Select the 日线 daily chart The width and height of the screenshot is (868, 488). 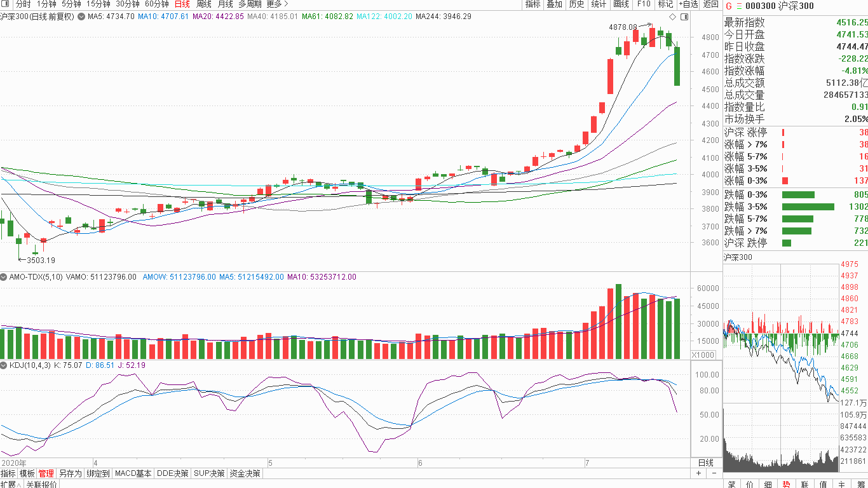pyautogui.click(x=182, y=4)
